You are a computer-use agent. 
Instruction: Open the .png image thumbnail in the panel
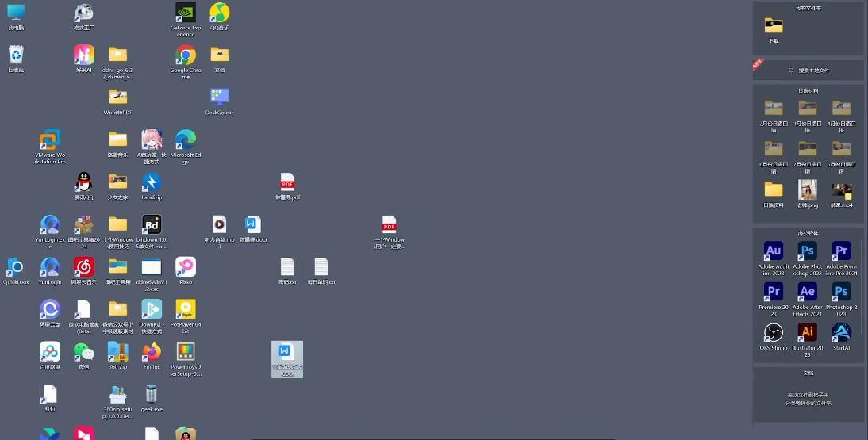point(808,189)
